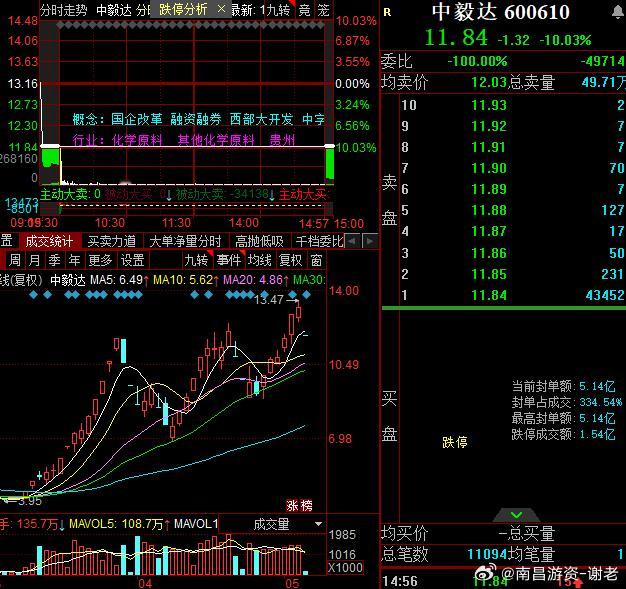Click the 国企改革 concept link
Image resolution: width=626 pixels, height=589 pixels.
pos(137,119)
